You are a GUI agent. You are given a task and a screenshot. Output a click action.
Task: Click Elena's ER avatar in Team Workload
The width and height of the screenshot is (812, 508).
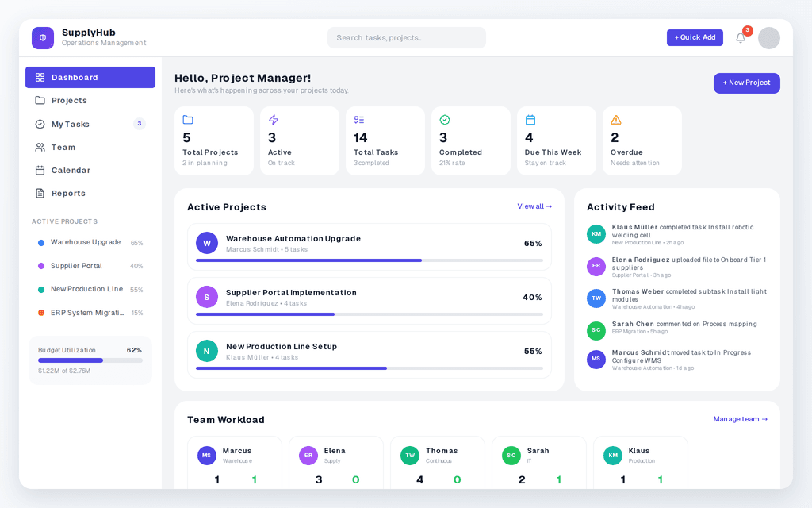[x=308, y=455]
